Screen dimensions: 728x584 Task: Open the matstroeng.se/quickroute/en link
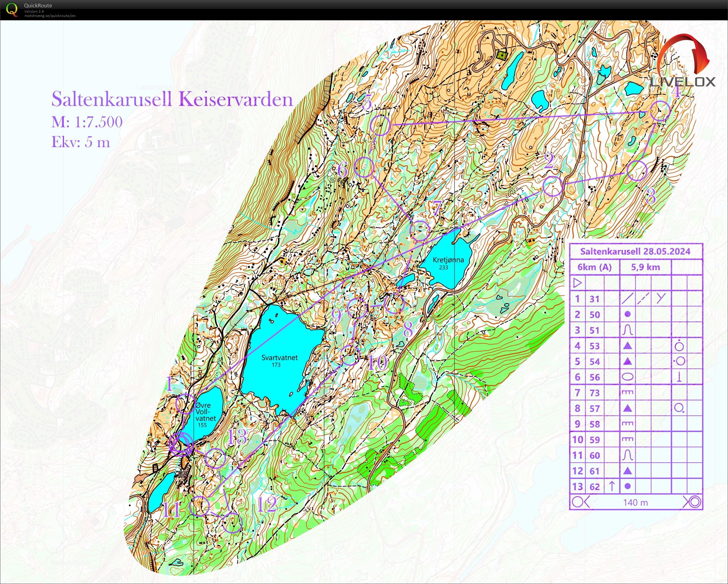coord(50,16)
